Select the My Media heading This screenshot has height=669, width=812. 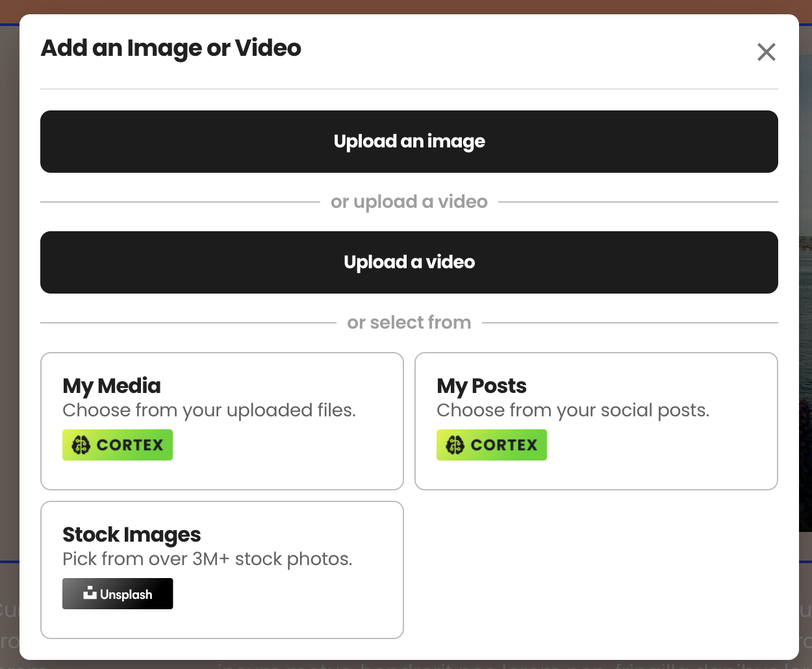tap(112, 386)
